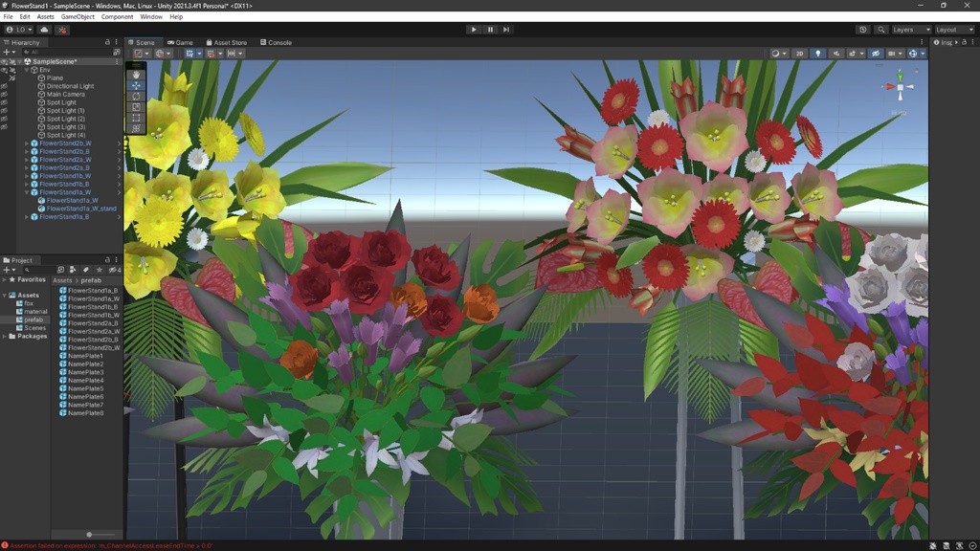
Task: Switch to the Game tab
Action: point(180,42)
